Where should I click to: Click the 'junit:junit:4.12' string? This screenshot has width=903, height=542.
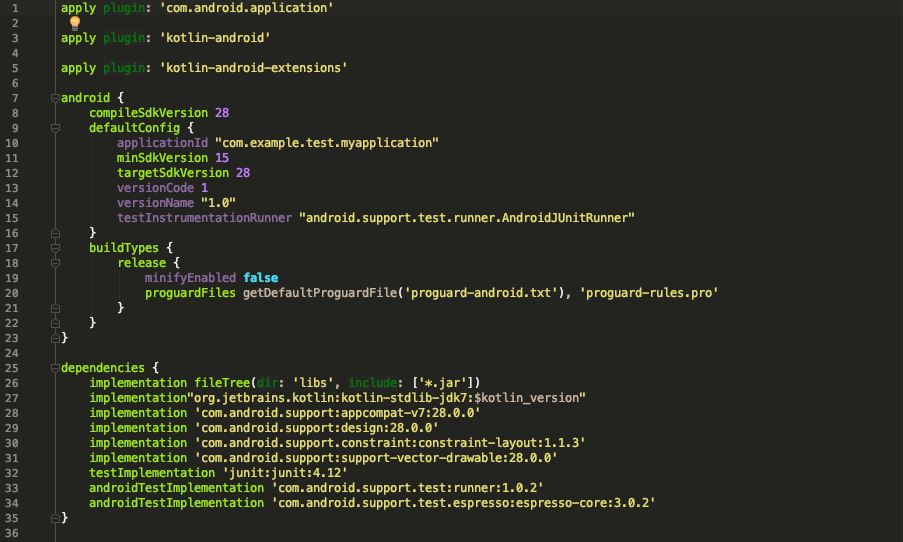[x=285, y=473]
